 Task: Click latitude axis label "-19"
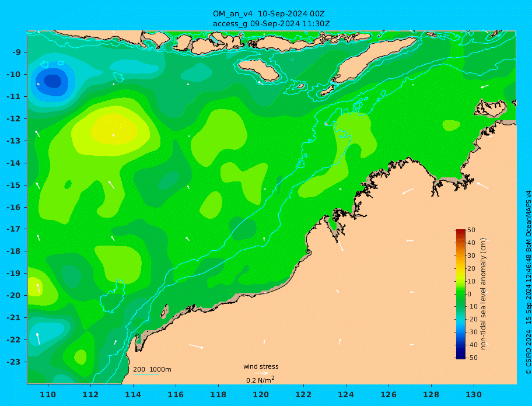[x=13, y=274]
